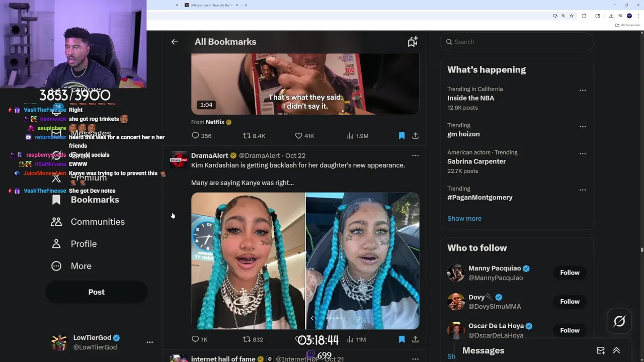
Task: Open the DramaAlert account name
Action: [210, 155]
